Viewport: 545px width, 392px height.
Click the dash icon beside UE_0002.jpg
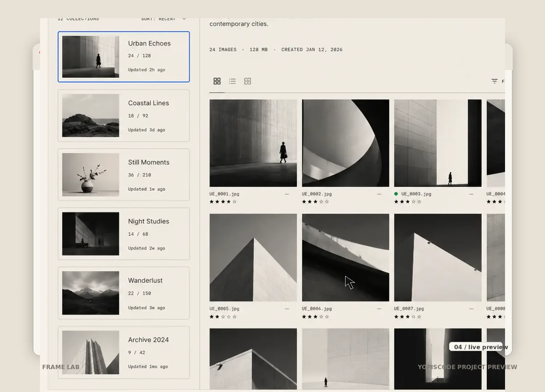(379, 194)
